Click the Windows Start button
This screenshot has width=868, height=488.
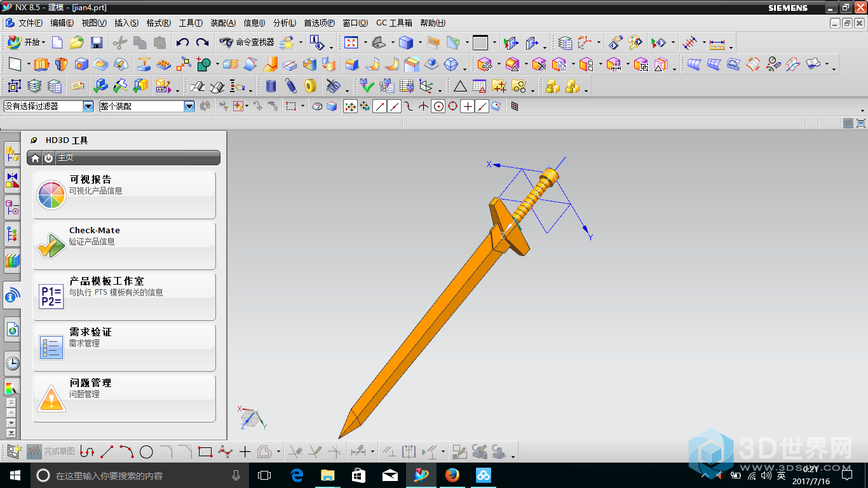point(15,475)
